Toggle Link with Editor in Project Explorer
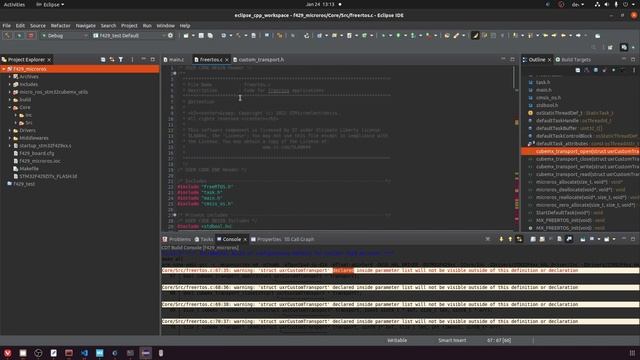640x360 pixels. pyautogui.click(x=112, y=60)
